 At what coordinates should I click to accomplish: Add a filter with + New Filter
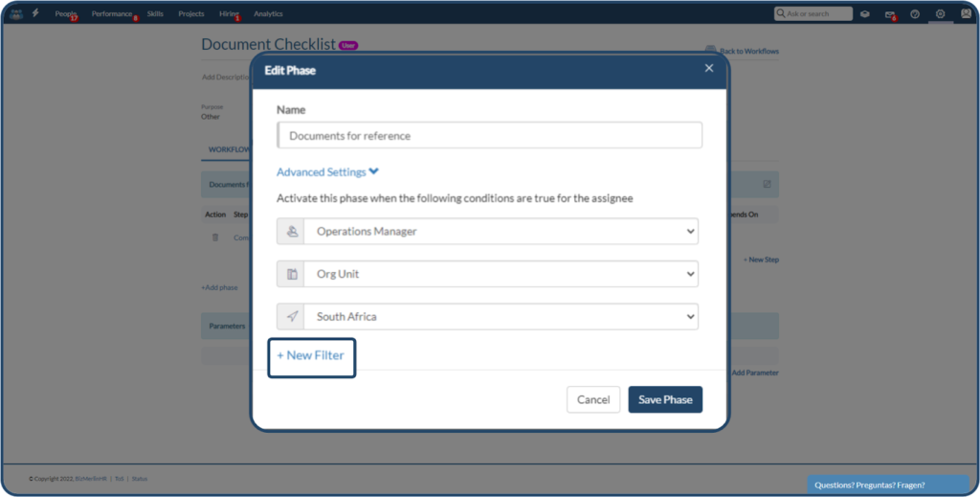[x=311, y=355]
